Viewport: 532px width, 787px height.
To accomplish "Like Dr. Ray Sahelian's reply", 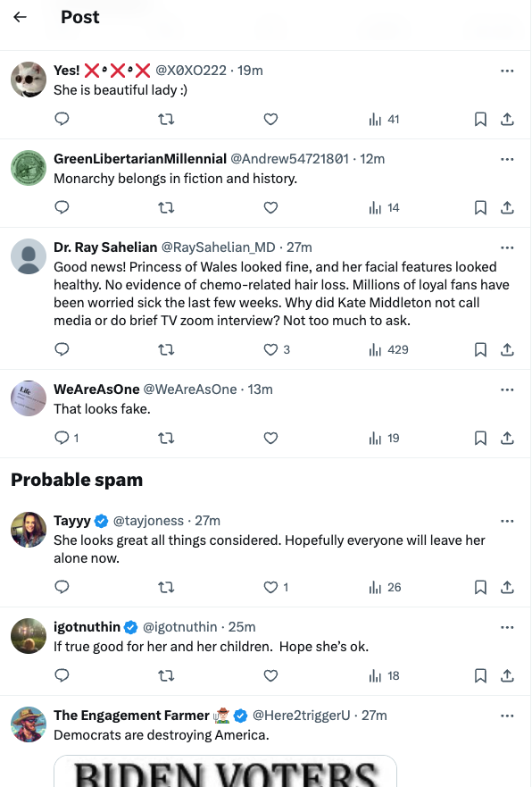I will coord(270,349).
